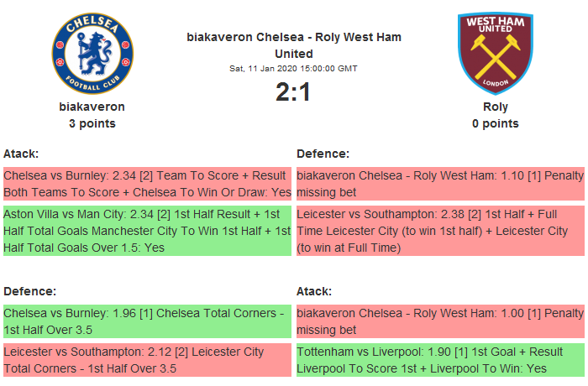Click the 1.10 Penalty missing bet row
This screenshot has height=386, width=588.
click(x=440, y=185)
